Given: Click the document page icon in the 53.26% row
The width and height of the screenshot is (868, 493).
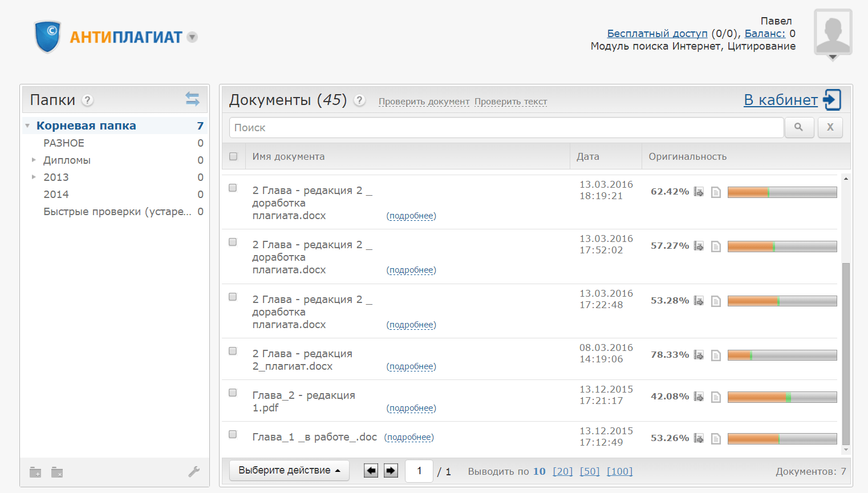Looking at the screenshot, I should (716, 439).
